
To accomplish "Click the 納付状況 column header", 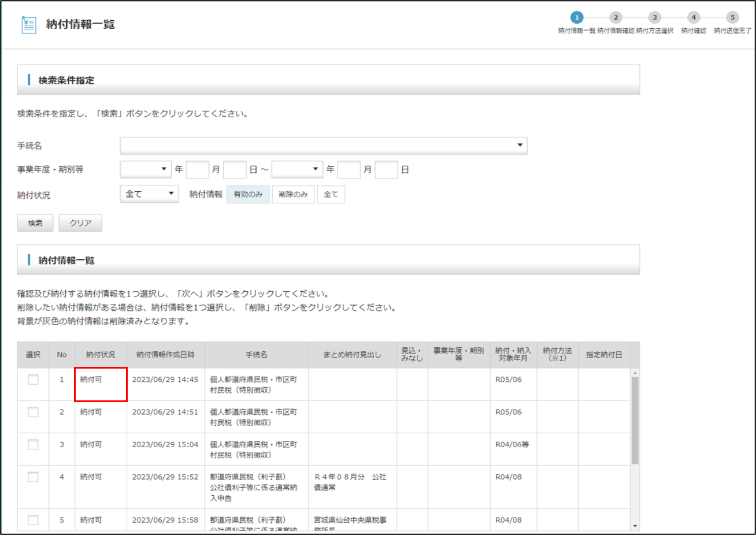I will [x=101, y=355].
